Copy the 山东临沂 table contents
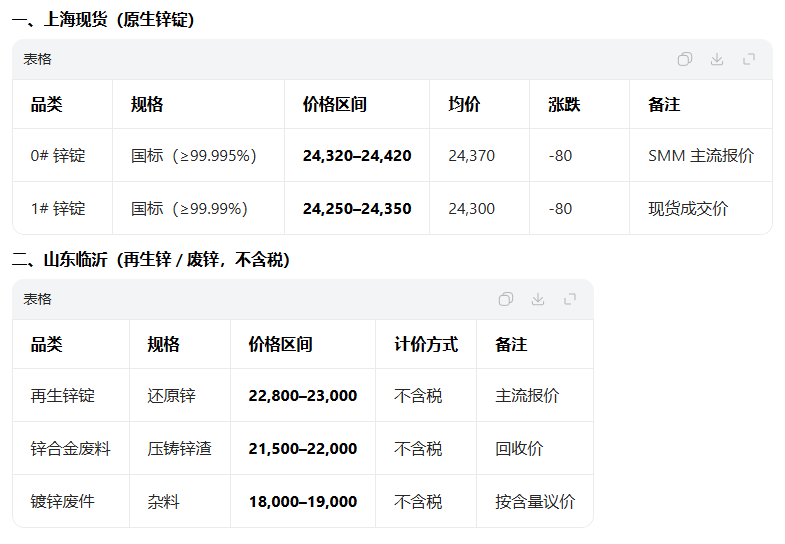The image size is (785, 544). click(x=506, y=299)
